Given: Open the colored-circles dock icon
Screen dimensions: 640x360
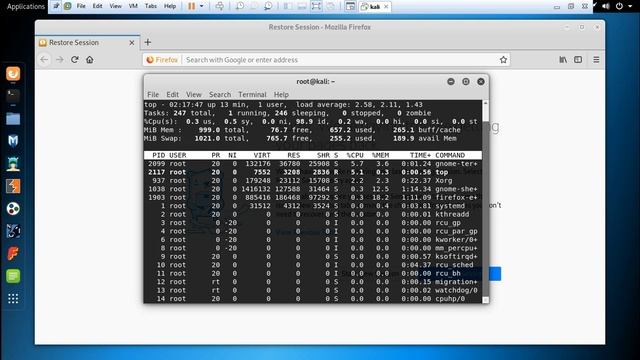Looking at the screenshot, I should coord(13,209).
